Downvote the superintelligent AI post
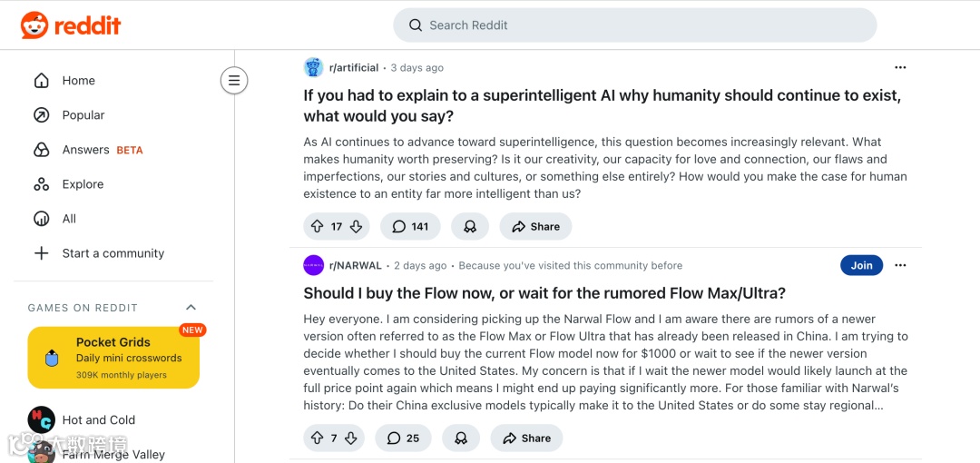 click(x=357, y=226)
